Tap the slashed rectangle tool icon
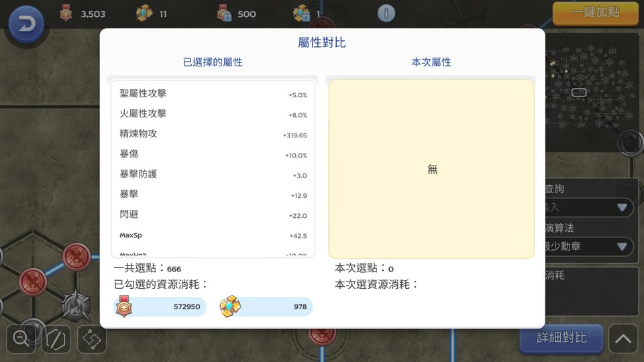This screenshot has height=362, width=644. (56, 339)
